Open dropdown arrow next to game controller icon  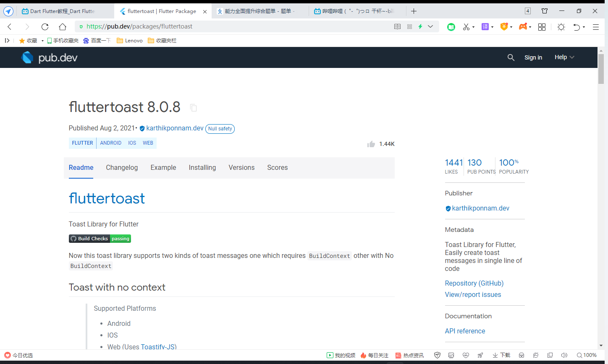coord(530,27)
